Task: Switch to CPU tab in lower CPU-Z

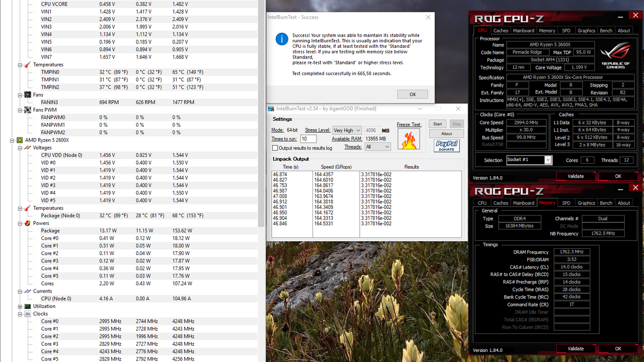Action: pyautogui.click(x=482, y=203)
